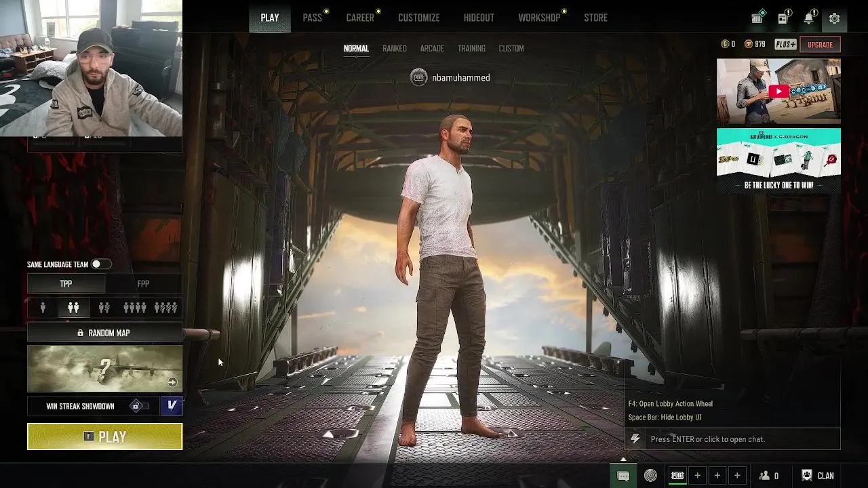The width and height of the screenshot is (868, 488).
Task: Select Solo single-player squad icon
Action: 43,308
